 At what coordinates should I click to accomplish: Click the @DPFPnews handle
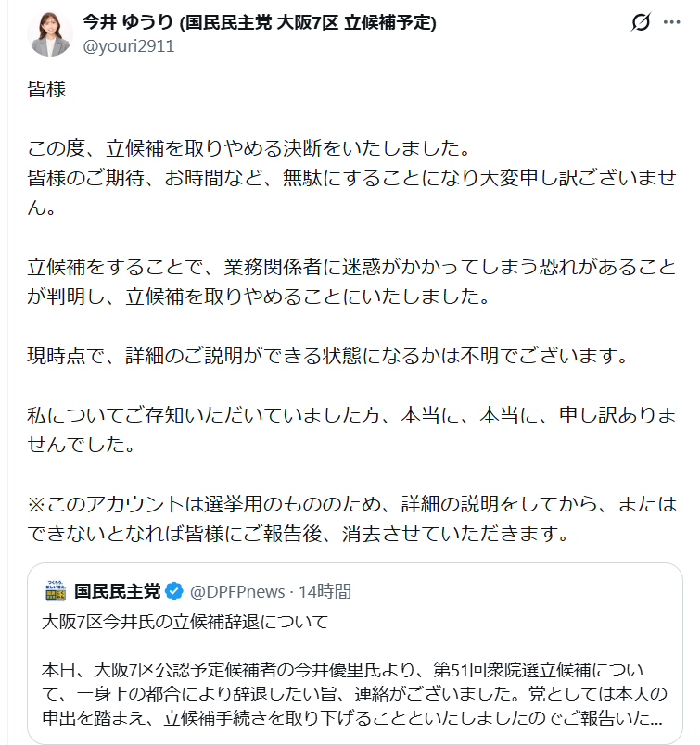[237, 591]
